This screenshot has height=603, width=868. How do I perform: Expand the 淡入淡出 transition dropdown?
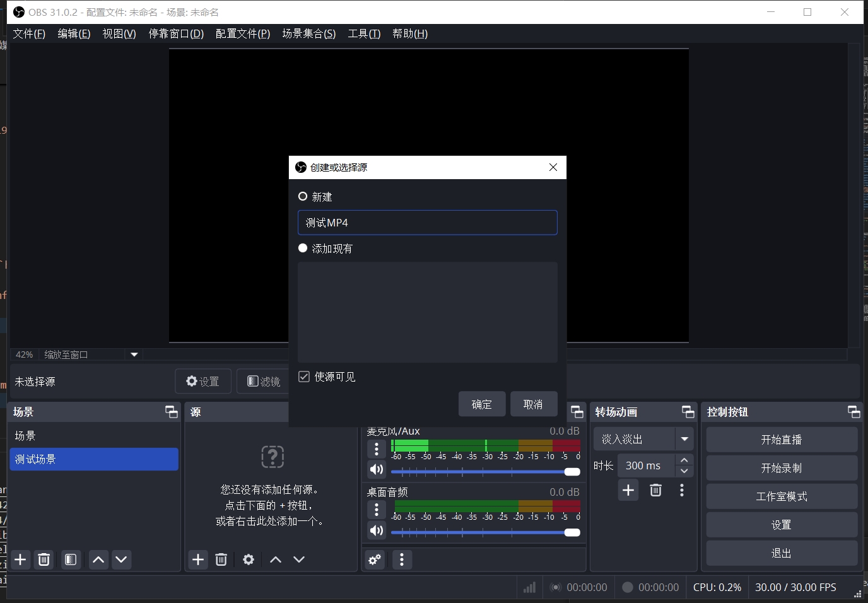pos(684,439)
